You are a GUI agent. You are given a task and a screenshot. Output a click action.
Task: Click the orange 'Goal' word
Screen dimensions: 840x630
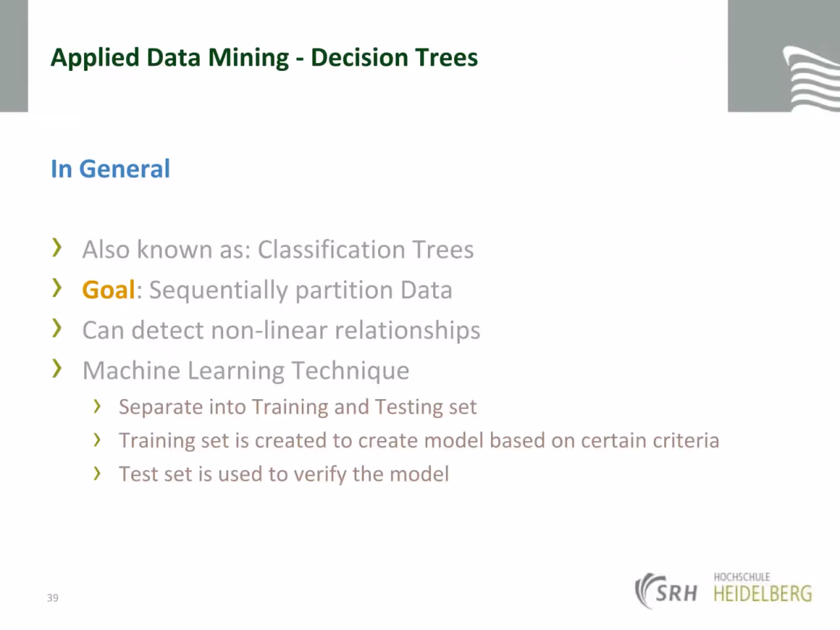[x=108, y=290]
